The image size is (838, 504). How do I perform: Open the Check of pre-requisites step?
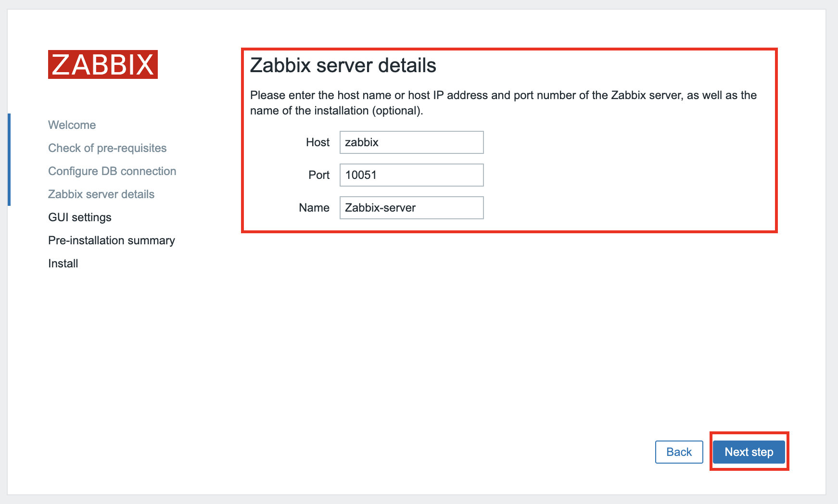pyautogui.click(x=107, y=148)
